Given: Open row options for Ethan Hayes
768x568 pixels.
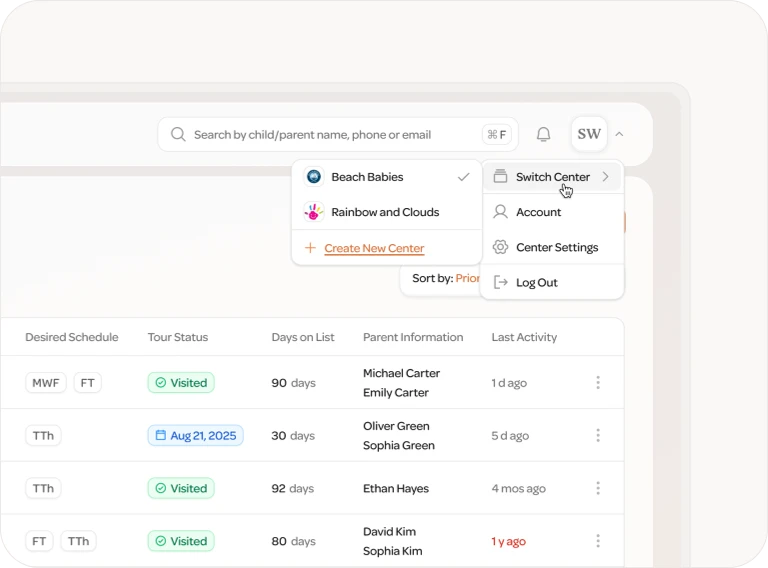Looking at the screenshot, I should [x=598, y=488].
